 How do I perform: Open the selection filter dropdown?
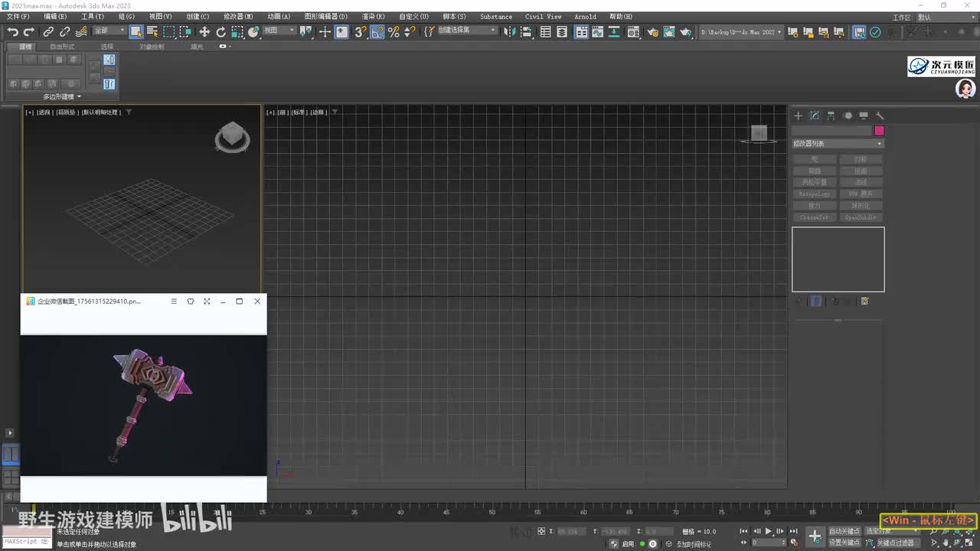pos(109,31)
